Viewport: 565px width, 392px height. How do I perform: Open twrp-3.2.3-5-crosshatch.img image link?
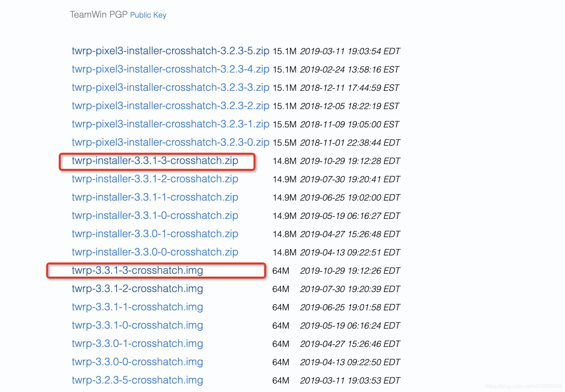pyautogui.click(x=137, y=380)
